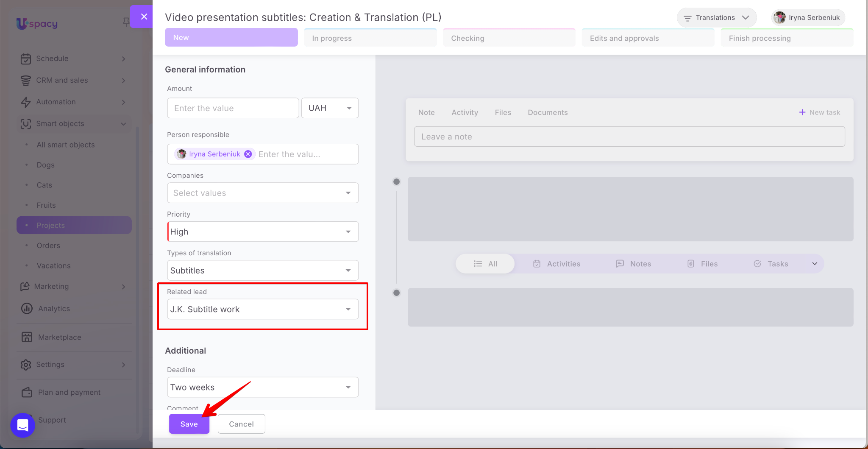The height and width of the screenshot is (449, 868).
Task: Open the Related lead dropdown
Action: coord(263,309)
